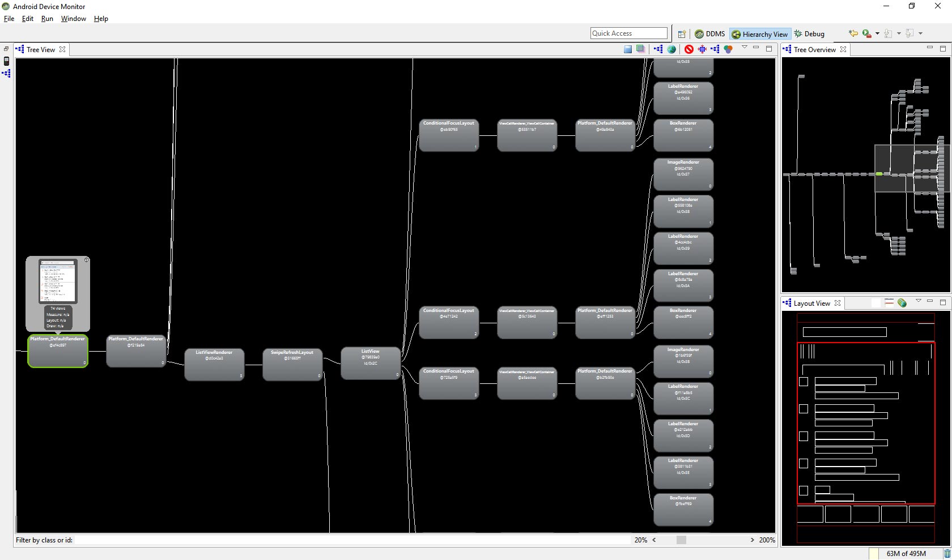Select the green-highlighted Platform_DefaultRenderer @af4c897 node
The height and width of the screenshot is (560, 952).
(x=58, y=350)
